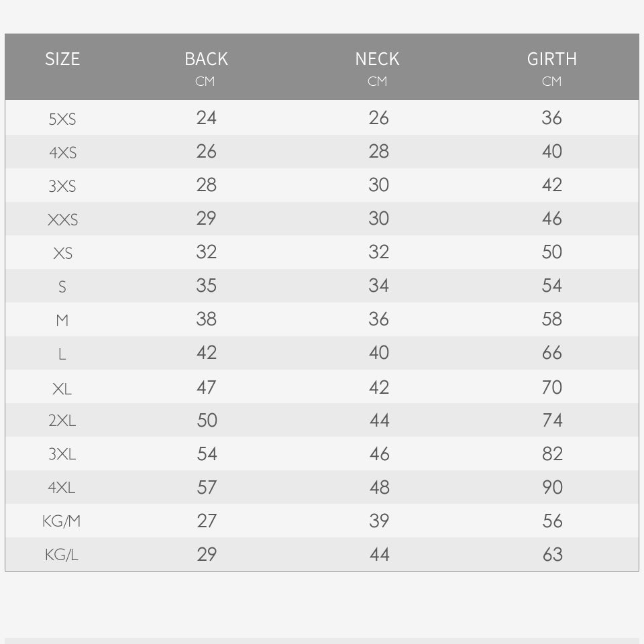Image resolution: width=644 pixels, height=644 pixels.
Task: Select back value 54 in the 3XL row
Action: click(207, 454)
